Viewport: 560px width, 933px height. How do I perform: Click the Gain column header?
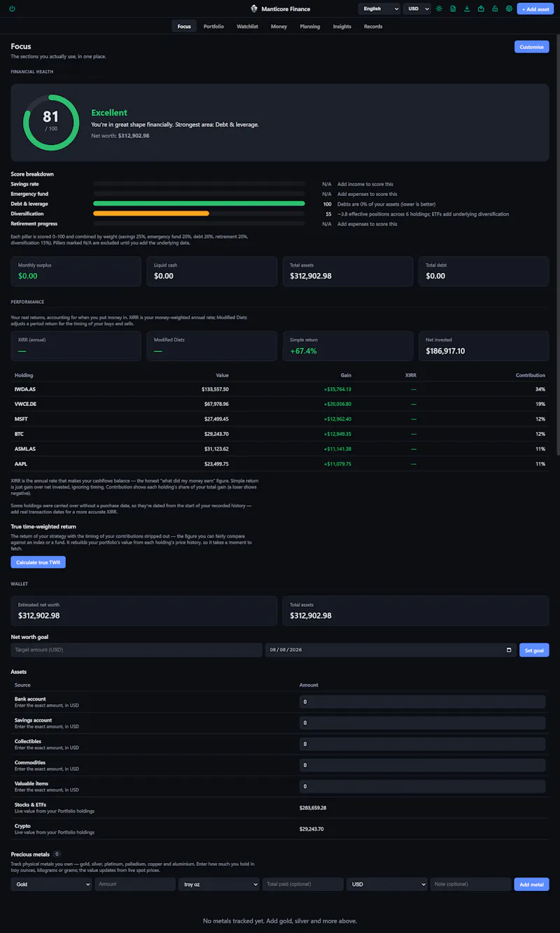[346, 375]
